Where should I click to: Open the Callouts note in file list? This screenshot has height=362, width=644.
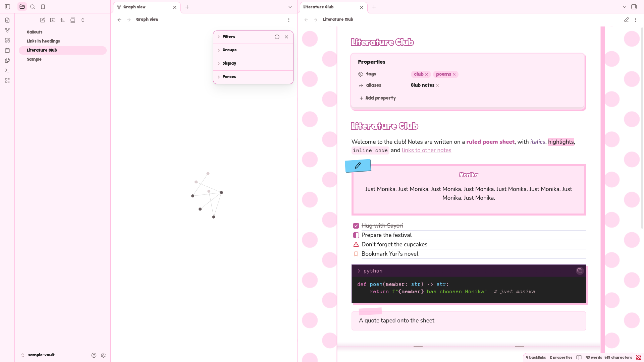click(62, 32)
